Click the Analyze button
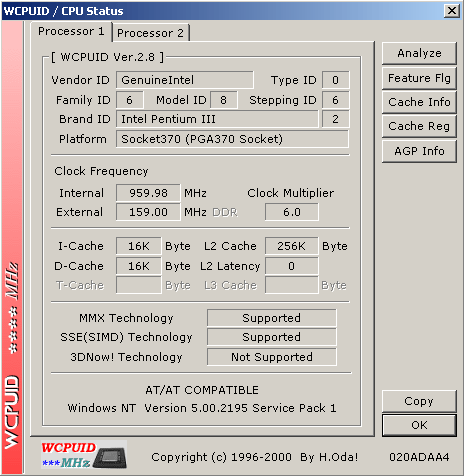 point(419,53)
